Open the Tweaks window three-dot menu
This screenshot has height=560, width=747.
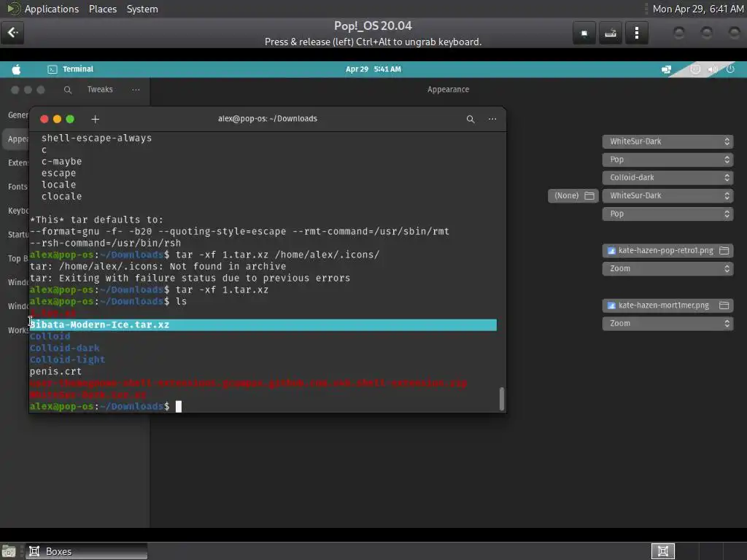136,90
